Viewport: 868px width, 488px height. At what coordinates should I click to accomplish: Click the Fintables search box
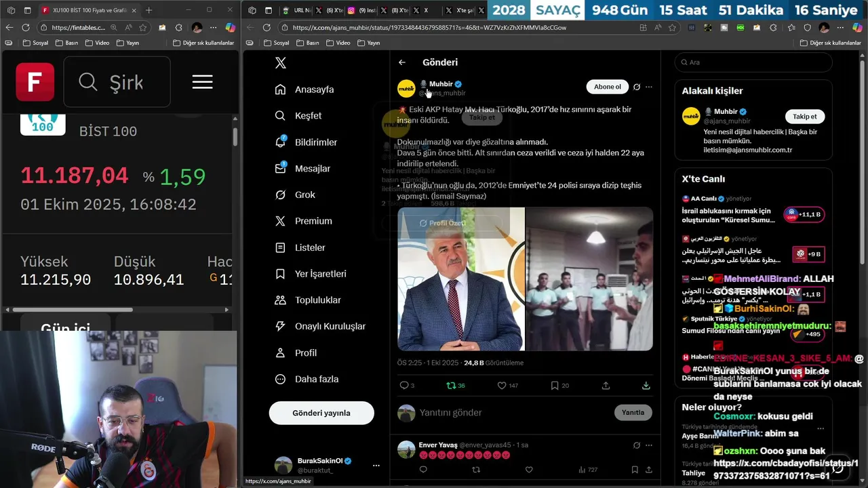[x=117, y=82]
